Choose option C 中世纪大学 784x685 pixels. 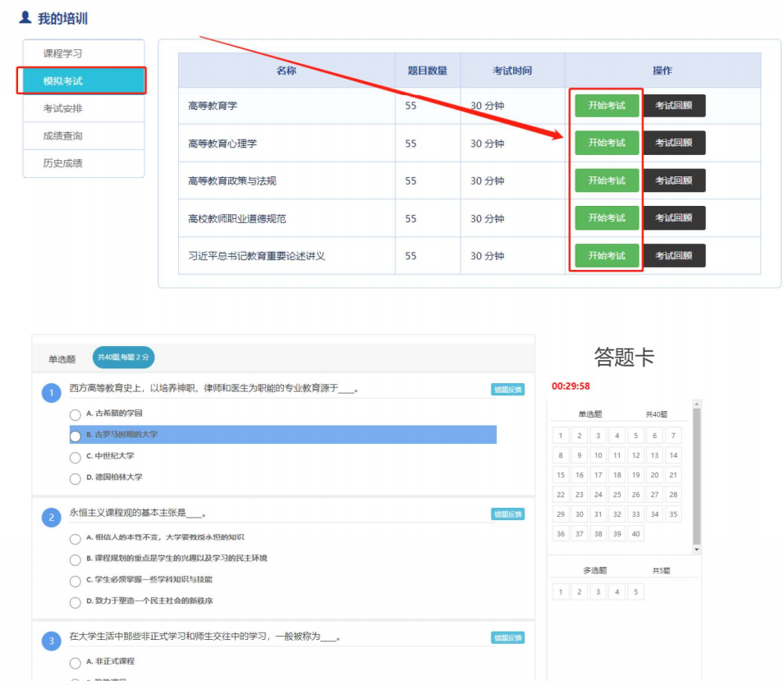point(76,457)
